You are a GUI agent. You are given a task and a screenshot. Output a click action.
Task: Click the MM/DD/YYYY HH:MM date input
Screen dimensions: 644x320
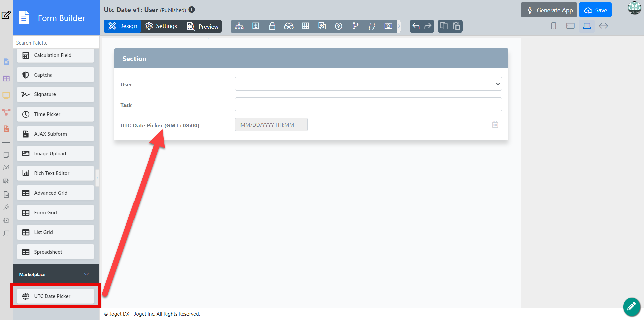click(271, 125)
